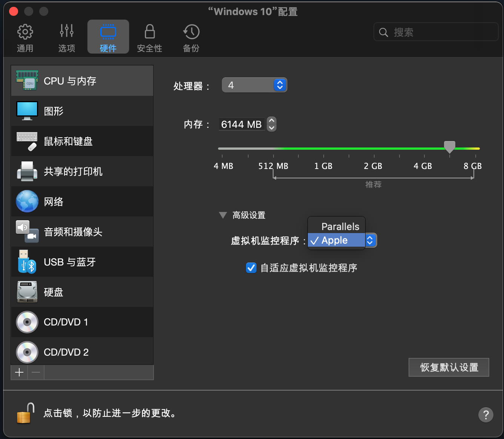Click 恢复默认设置 restore defaults button

tap(449, 367)
